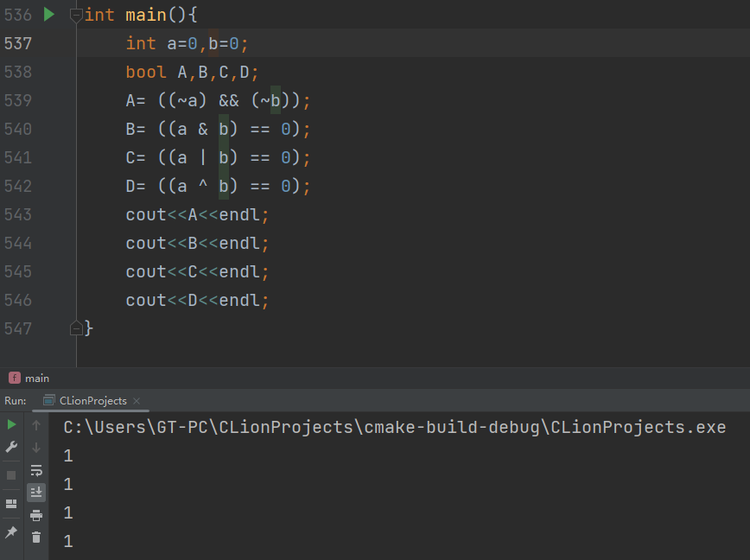Toggle scroll to end of output

36,492
